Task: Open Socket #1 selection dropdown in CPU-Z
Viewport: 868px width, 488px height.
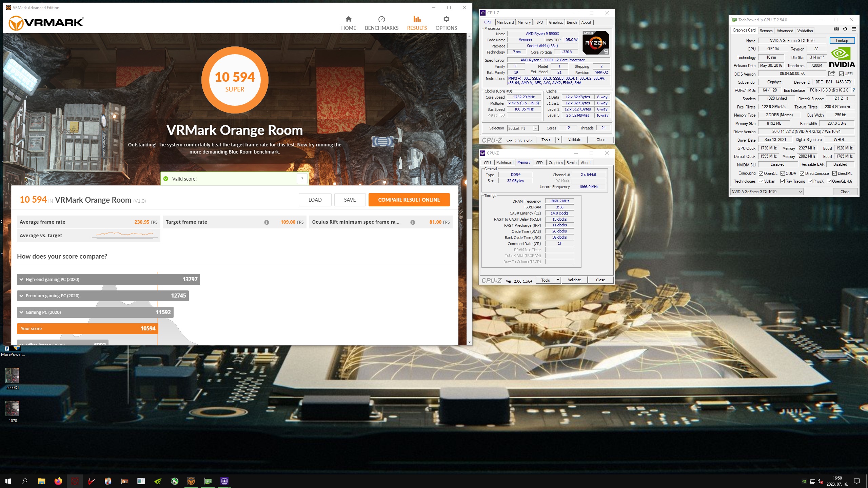Action: (523, 128)
